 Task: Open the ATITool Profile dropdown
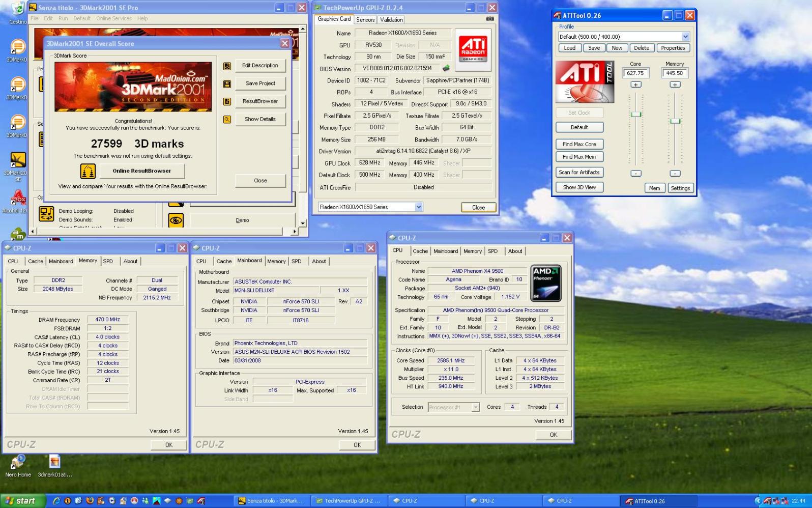[x=685, y=37]
